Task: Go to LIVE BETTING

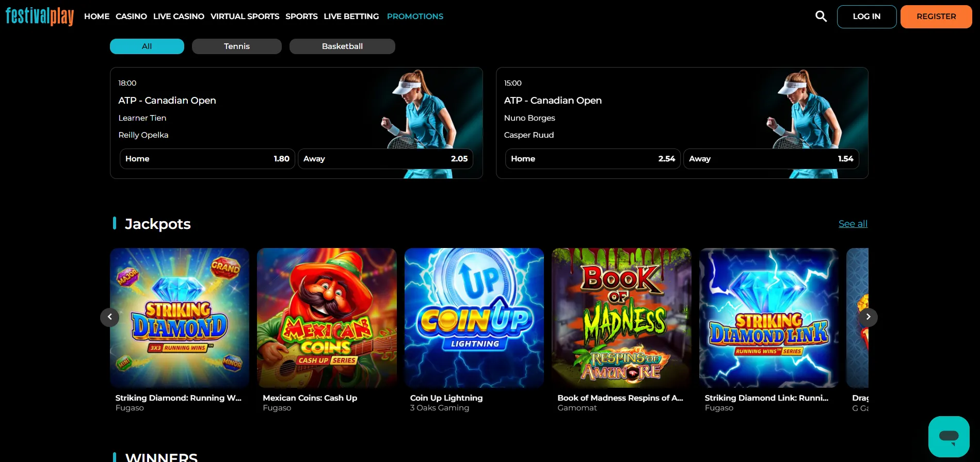Action: [351, 16]
